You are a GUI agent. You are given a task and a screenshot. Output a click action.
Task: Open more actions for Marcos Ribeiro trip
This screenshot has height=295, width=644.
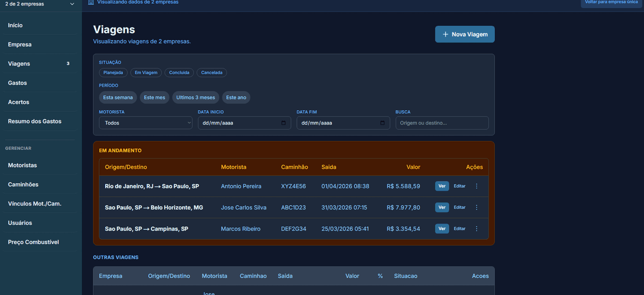point(477,228)
